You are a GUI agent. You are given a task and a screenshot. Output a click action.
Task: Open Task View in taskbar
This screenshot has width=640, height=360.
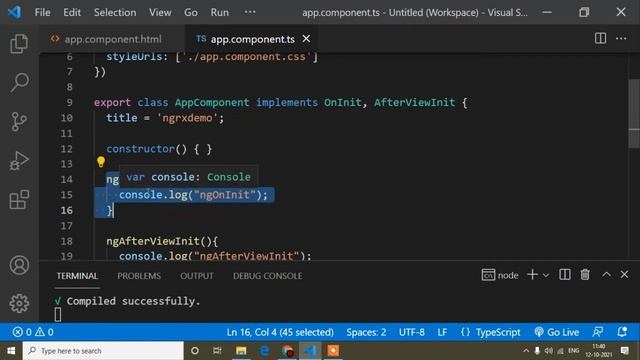pyautogui.click(x=217, y=351)
